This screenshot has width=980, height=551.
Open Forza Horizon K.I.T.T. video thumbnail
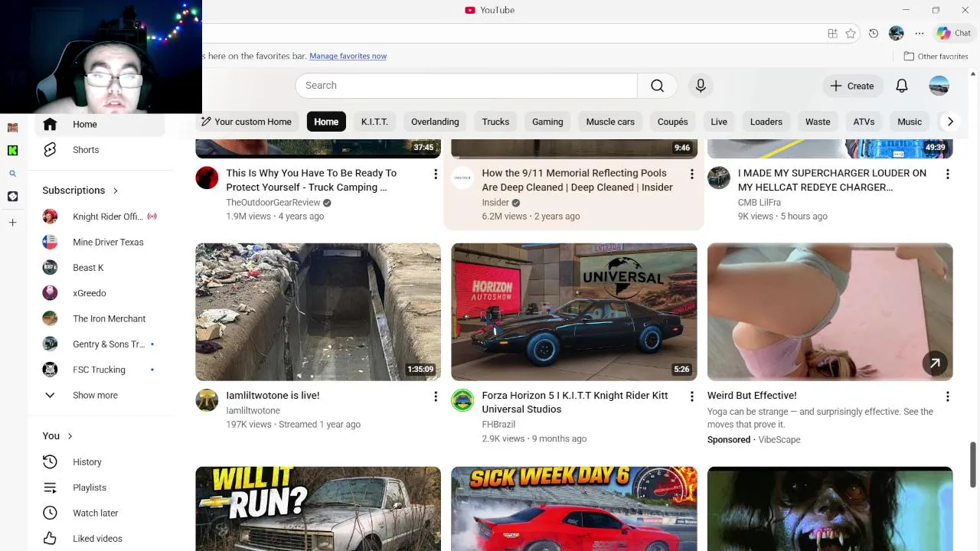(x=574, y=312)
